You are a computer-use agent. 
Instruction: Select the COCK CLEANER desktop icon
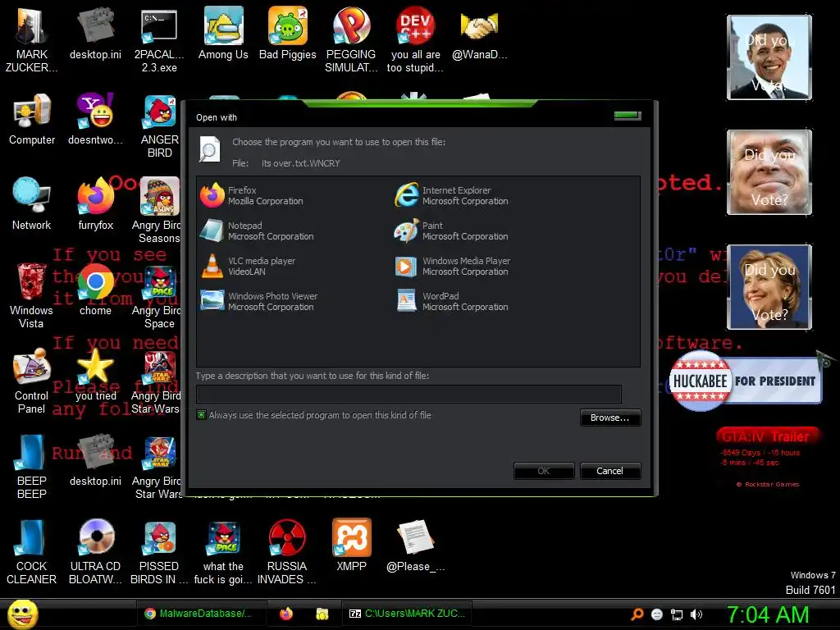coord(31,552)
